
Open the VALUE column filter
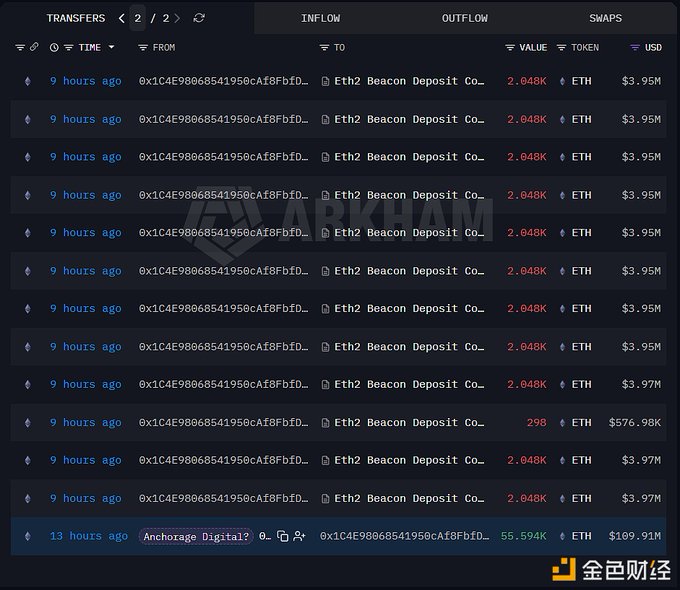point(510,47)
